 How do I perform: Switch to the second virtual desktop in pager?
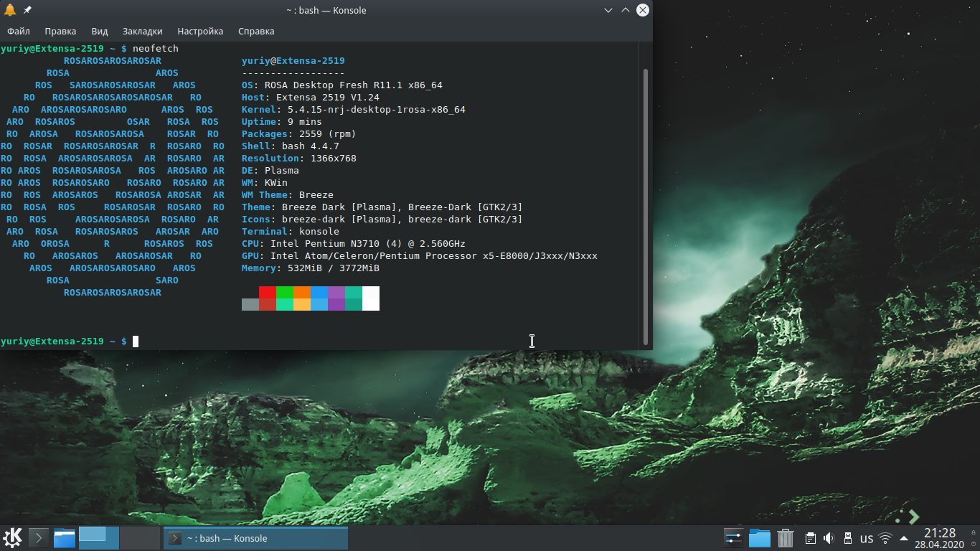pos(139,538)
